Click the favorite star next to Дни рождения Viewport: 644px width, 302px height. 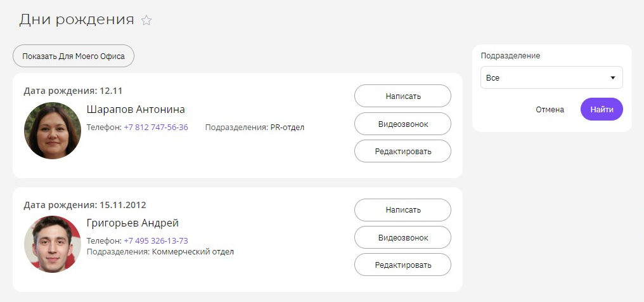coord(146,20)
